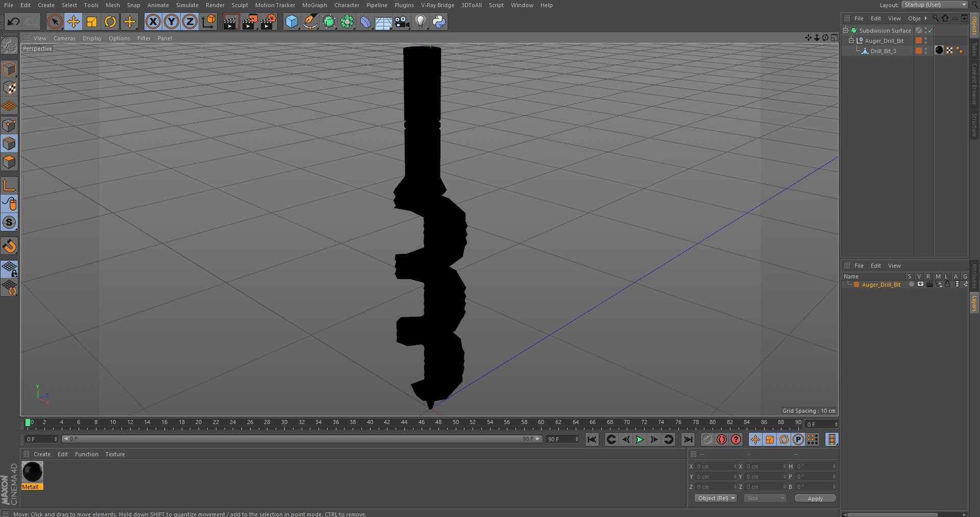Image resolution: width=980 pixels, height=517 pixels.
Task: Go to start of animation
Action: [592, 439]
